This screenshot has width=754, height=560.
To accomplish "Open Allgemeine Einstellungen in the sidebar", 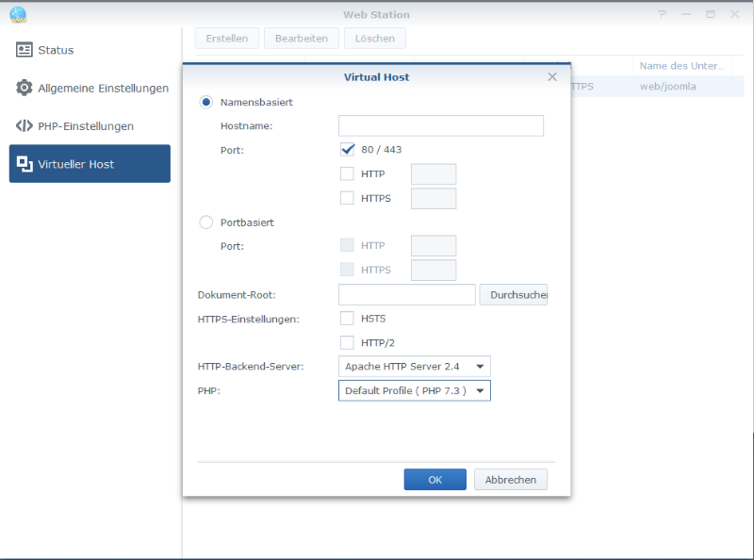I will 90,88.
